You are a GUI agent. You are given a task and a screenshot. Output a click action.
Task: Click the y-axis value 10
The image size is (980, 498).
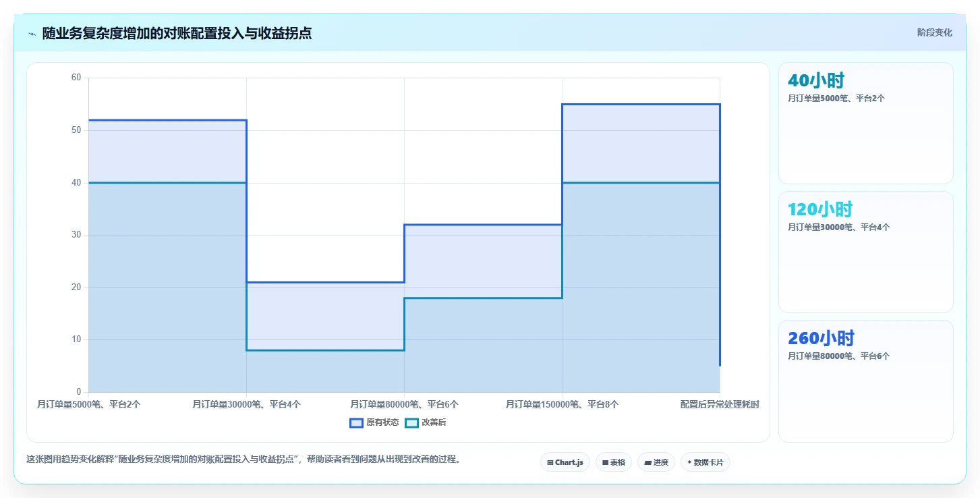click(x=76, y=339)
